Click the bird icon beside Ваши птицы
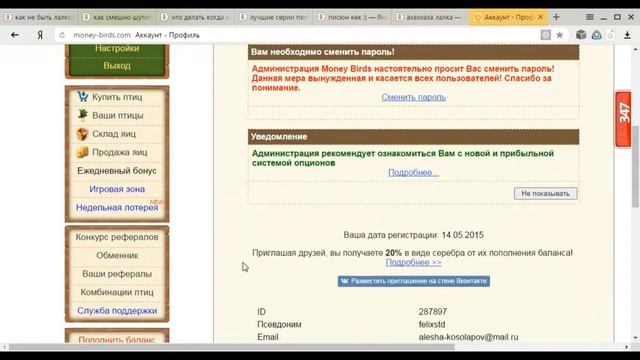This screenshot has height=360, width=640. (82, 115)
